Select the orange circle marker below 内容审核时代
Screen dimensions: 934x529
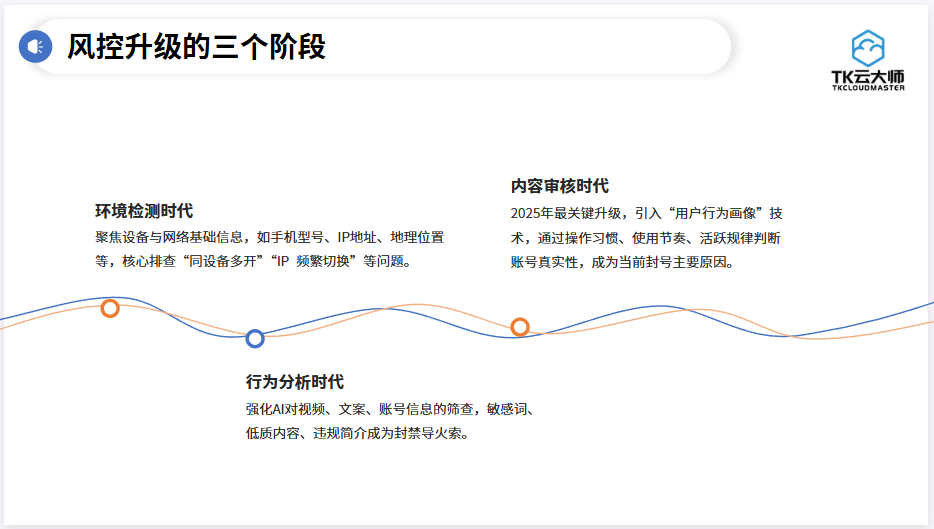pyautogui.click(x=520, y=327)
